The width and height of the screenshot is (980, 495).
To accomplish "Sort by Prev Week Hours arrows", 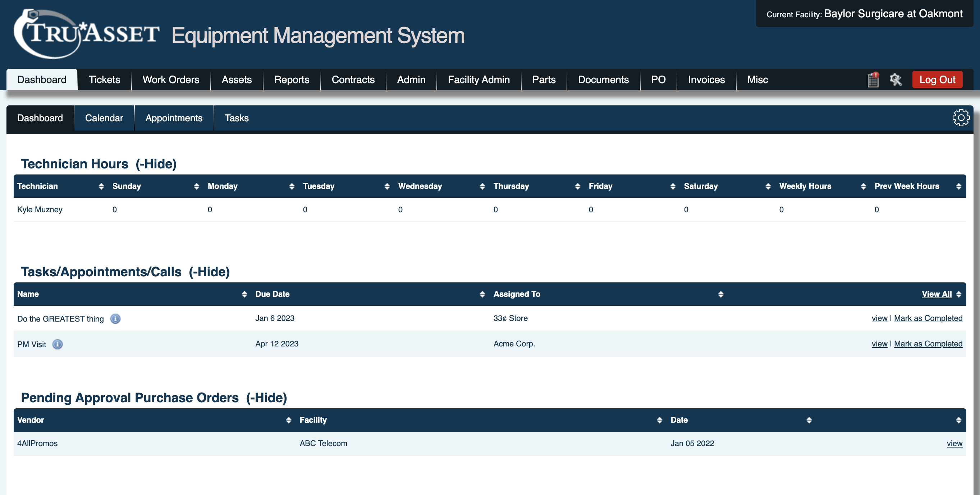I will 959,186.
